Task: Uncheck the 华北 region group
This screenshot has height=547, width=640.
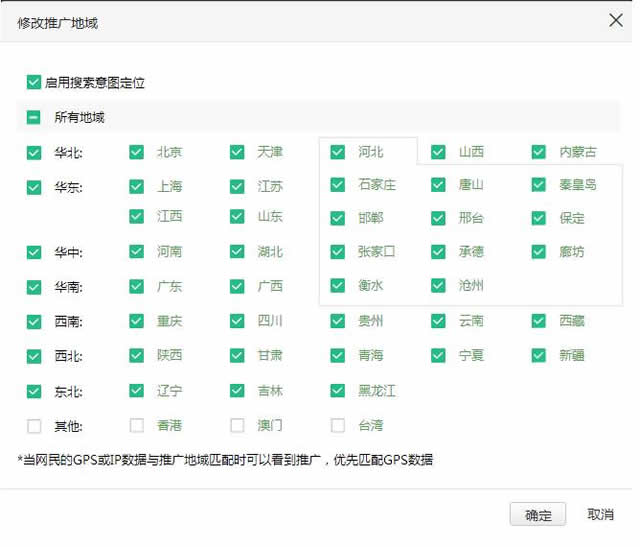Action: 34,153
